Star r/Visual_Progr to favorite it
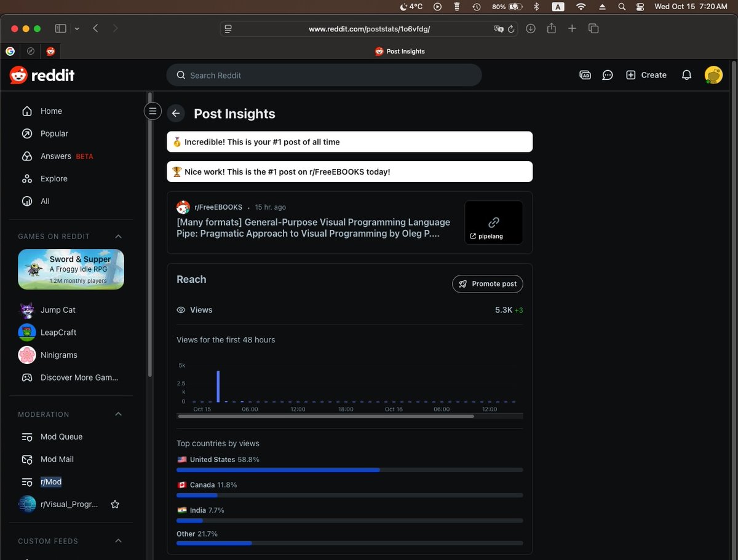This screenshot has width=738, height=560. click(x=115, y=504)
